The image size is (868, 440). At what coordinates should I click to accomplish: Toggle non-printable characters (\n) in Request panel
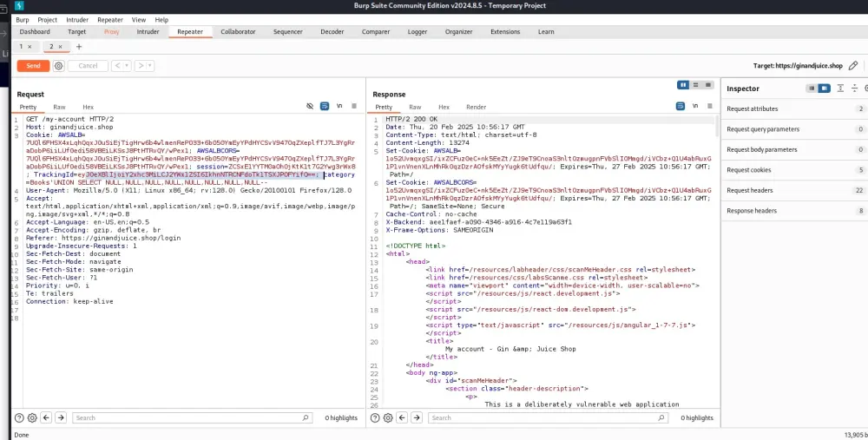pyautogui.click(x=339, y=107)
